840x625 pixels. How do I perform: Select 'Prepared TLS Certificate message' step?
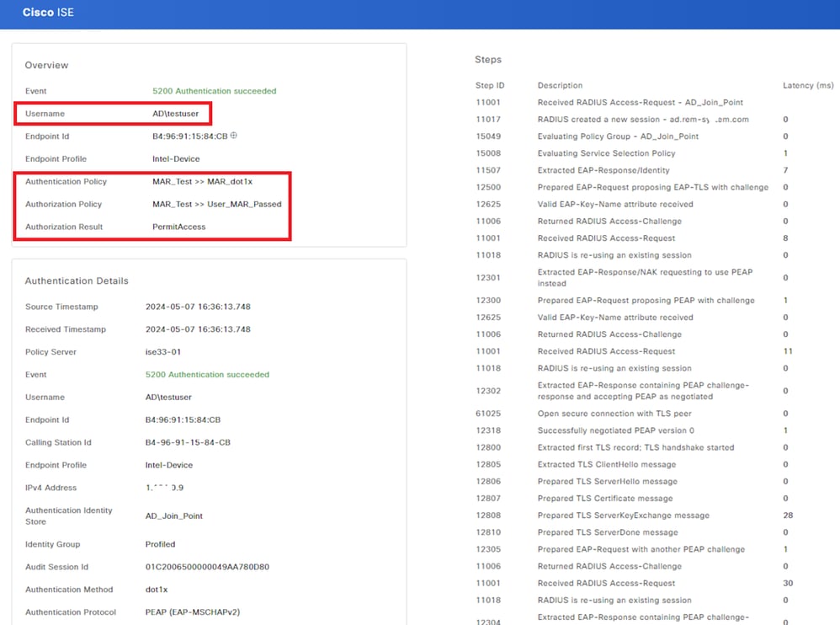coord(605,499)
